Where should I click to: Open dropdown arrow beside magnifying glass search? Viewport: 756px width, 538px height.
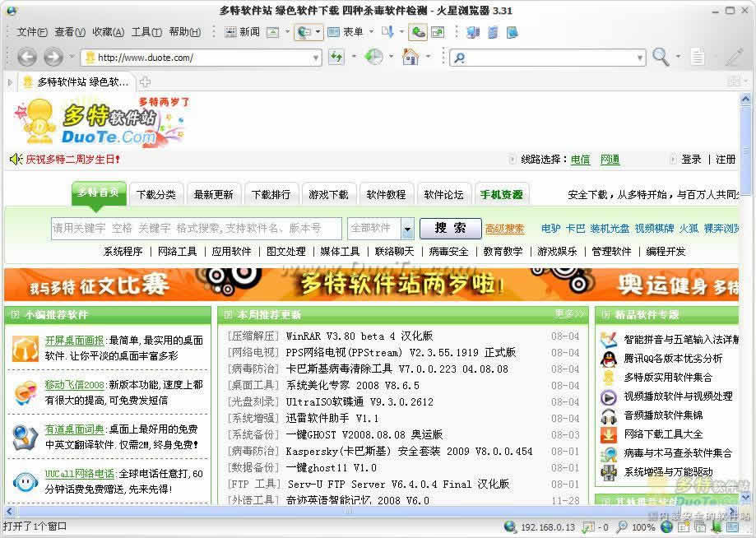click(678, 57)
